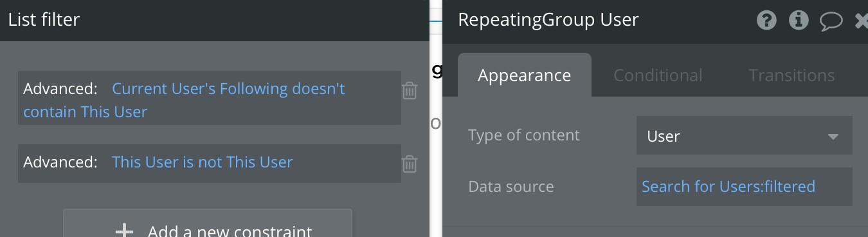Edit the 'Search for Users:filtered' data source

[745, 187]
